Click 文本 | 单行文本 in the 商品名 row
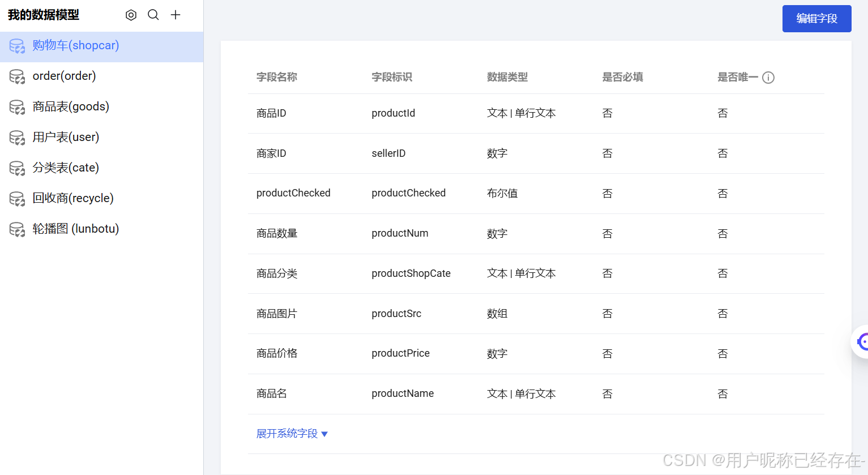868x475 pixels. coord(521,393)
